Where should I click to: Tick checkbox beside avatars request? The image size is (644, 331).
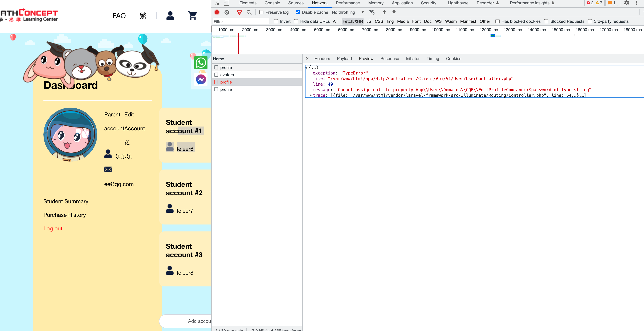tap(216, 75)
